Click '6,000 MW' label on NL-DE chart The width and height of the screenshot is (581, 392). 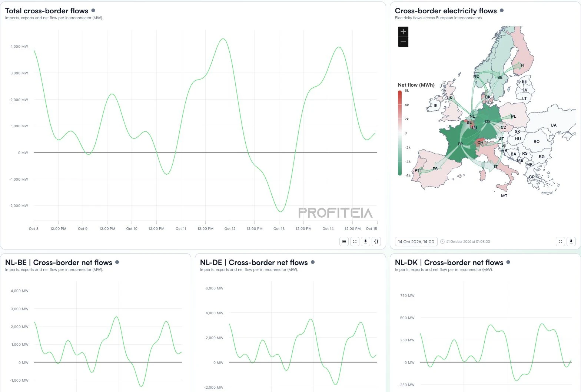[215, 288]
